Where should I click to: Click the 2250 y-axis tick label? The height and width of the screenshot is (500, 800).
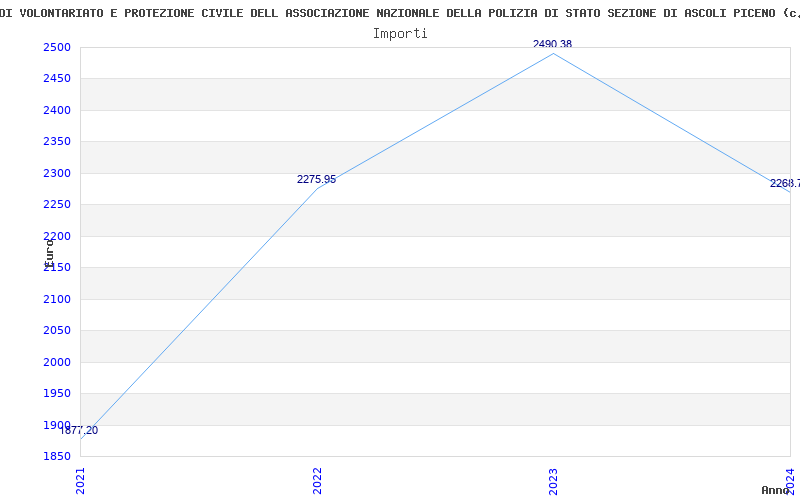57,205
